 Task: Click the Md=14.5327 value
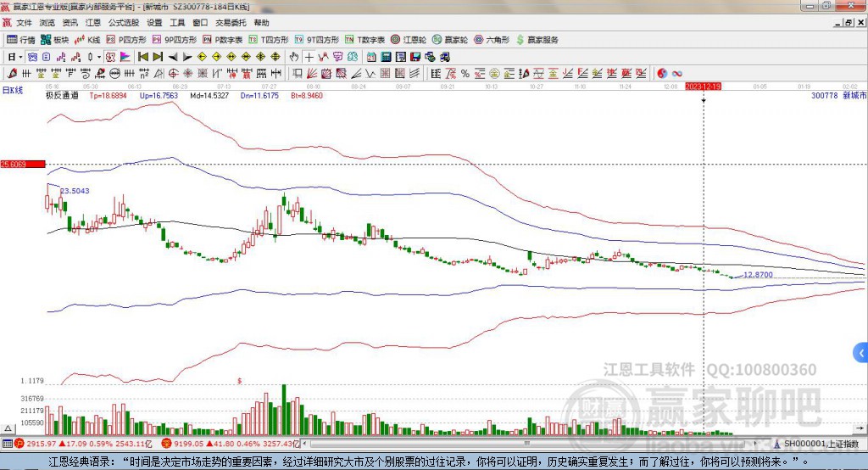coord(209,95)
